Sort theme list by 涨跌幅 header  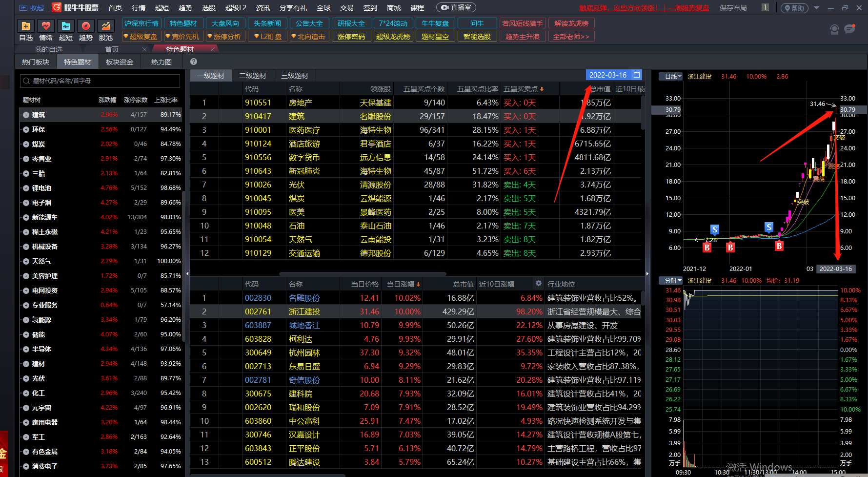point(107,100)
